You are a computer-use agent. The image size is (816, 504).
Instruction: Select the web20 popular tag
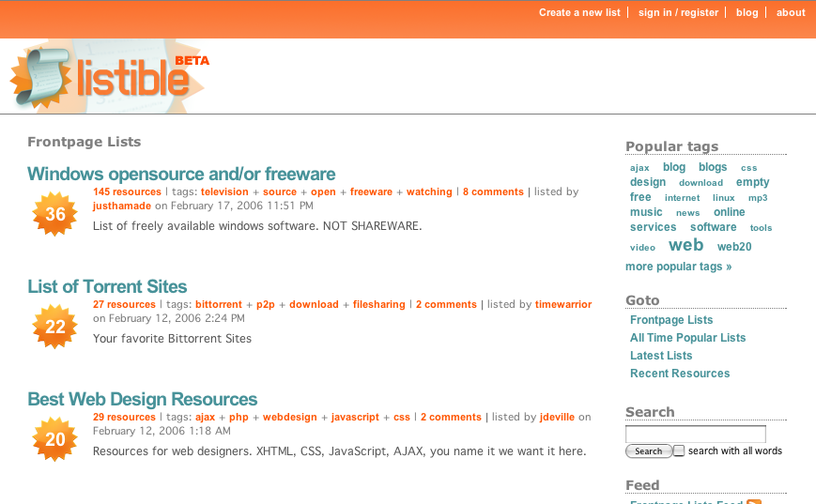tap(734, 247)
